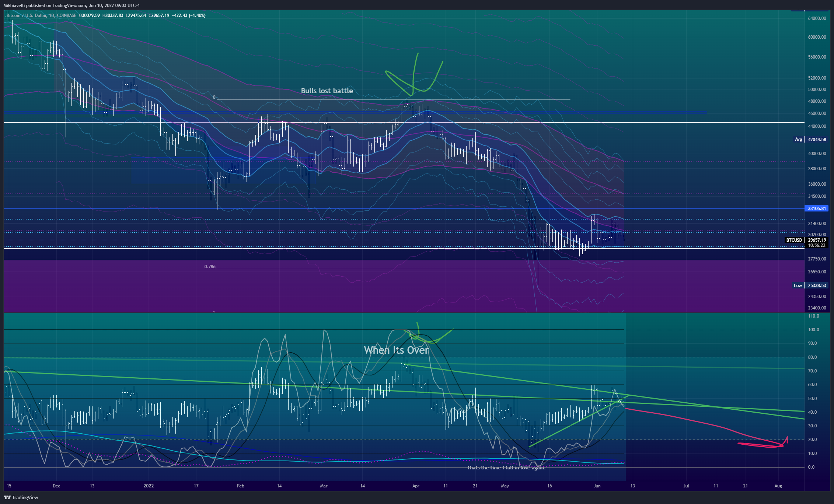Viewport: 834px width, 504px height.
Task: Click the 23400.00 price axis label
Action: (x=817, y=308)
